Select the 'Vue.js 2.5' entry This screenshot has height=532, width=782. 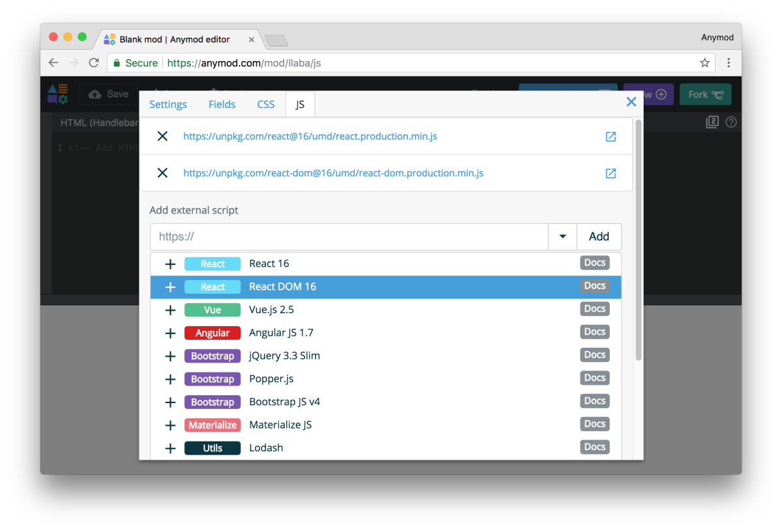[x=386, y=310]
